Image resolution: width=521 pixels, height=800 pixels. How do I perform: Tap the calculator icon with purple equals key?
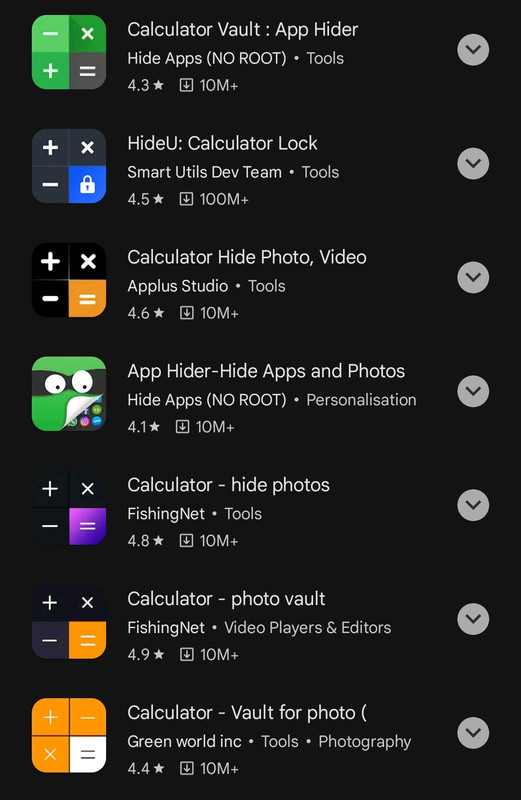pyautogui.click(x=69, y=507)
